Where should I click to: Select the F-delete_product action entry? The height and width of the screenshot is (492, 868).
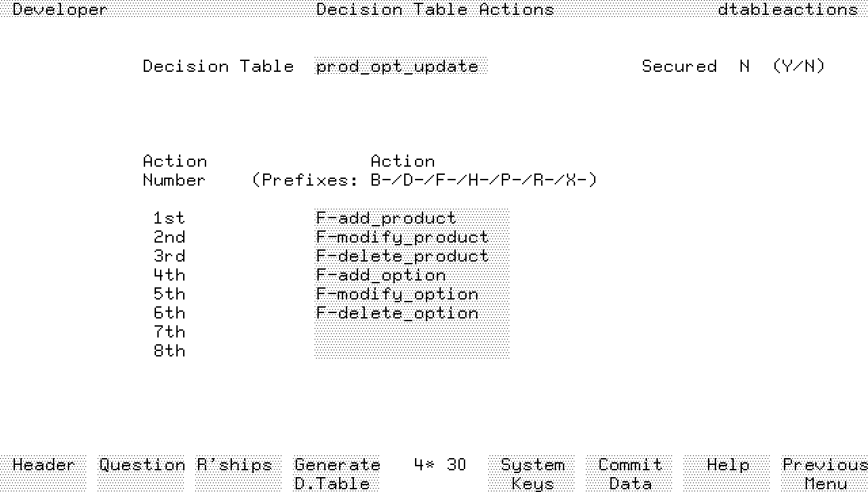(411, 256)
